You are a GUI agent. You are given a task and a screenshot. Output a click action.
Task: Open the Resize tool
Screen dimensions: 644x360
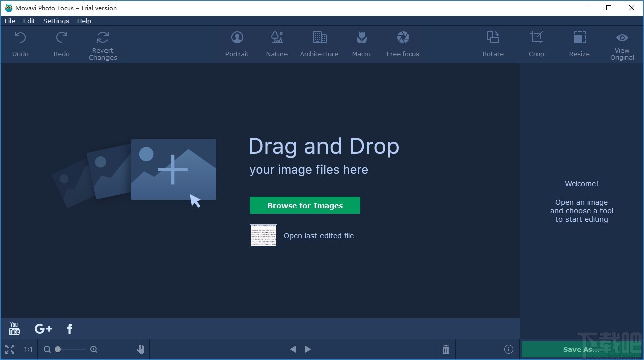click(x=579, y=38)
